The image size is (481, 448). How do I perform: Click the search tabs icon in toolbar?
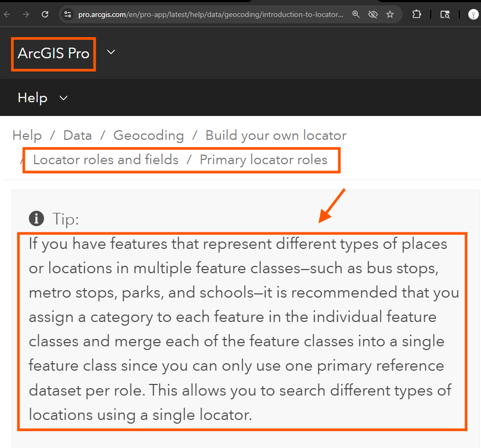click(x=445, y=14)
